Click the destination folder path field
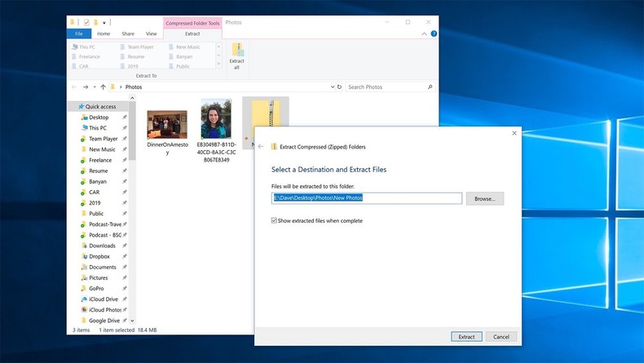644x363 pixels. click(x=367, y=198)
